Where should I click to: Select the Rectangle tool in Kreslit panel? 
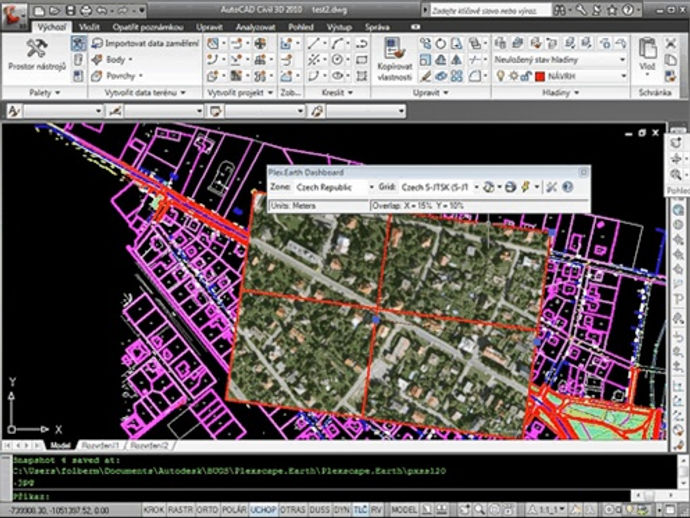click(x=362, y=59)
